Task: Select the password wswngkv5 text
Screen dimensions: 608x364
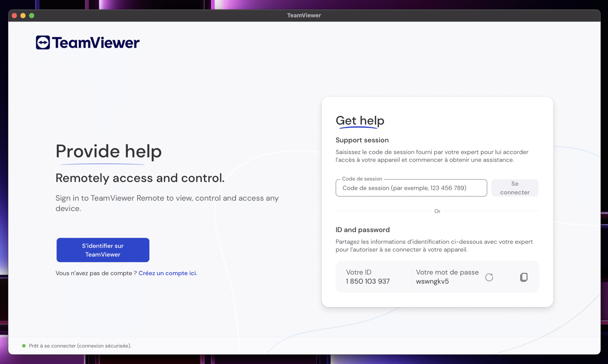Action: [432, 281]
